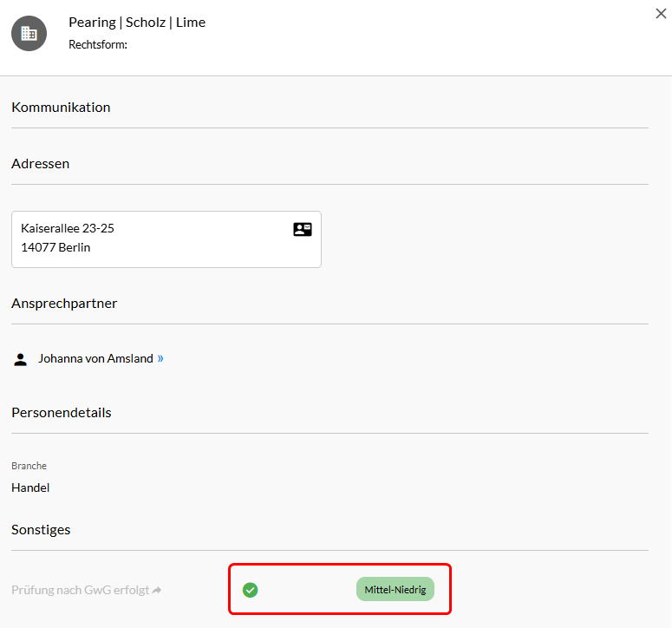Click the Mittel-Niedrig risk badge

click(x=395, y=590)
